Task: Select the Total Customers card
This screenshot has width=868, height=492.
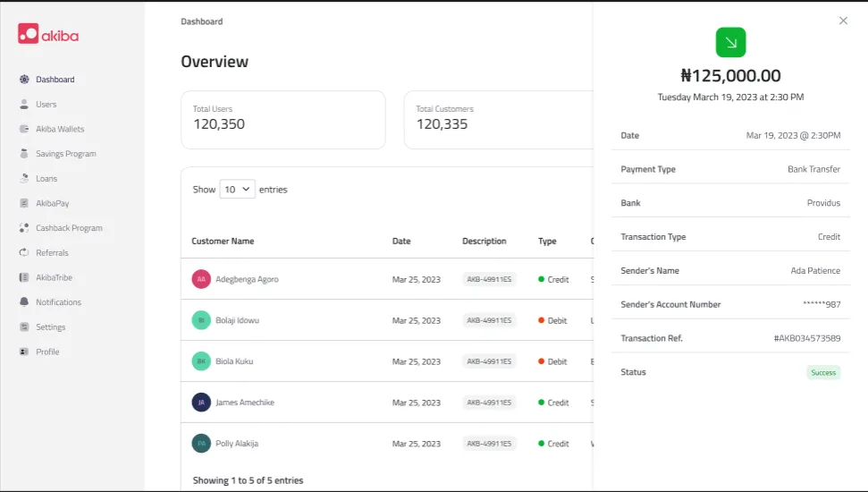Action: 498,120
